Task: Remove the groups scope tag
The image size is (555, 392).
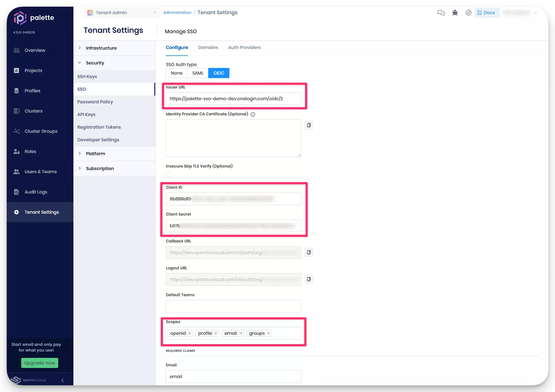Action: click(269, 333)
